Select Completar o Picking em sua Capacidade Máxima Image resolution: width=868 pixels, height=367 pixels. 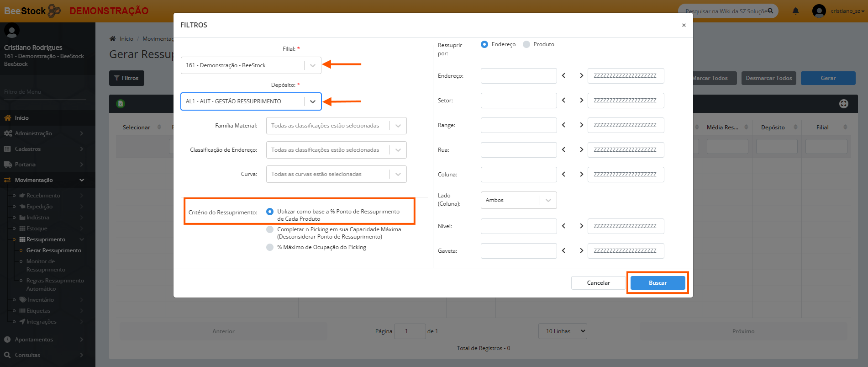270,229
